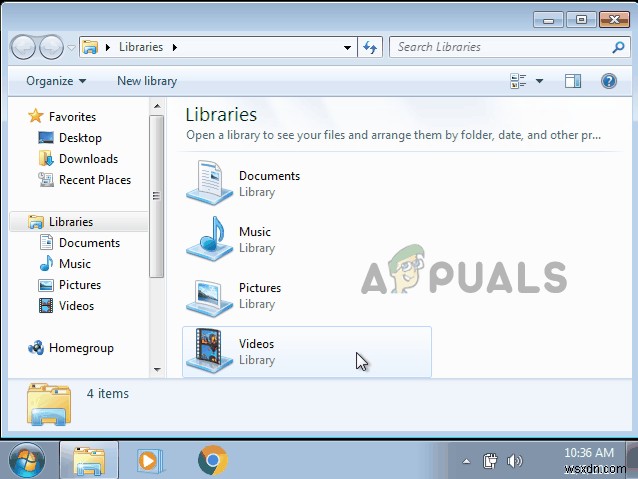The image size is (638, 479).
Task: Click the Pictures icon in sidebar
Action: (46, 285)
